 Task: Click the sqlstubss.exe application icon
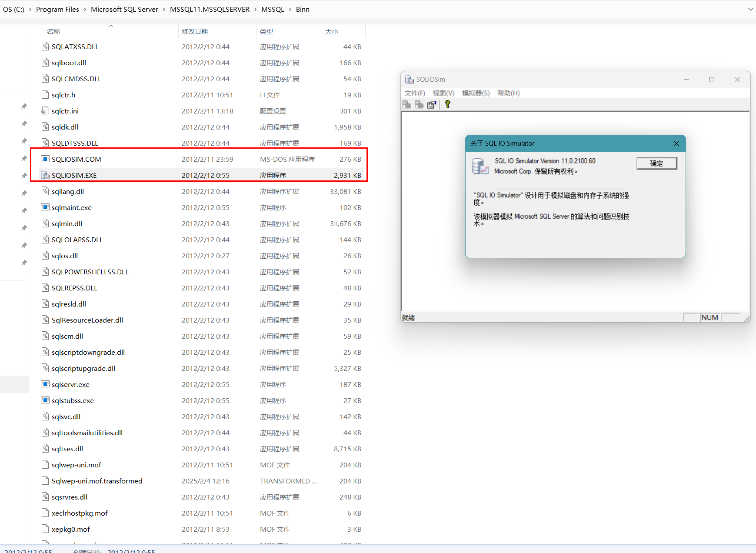(45, 400)
